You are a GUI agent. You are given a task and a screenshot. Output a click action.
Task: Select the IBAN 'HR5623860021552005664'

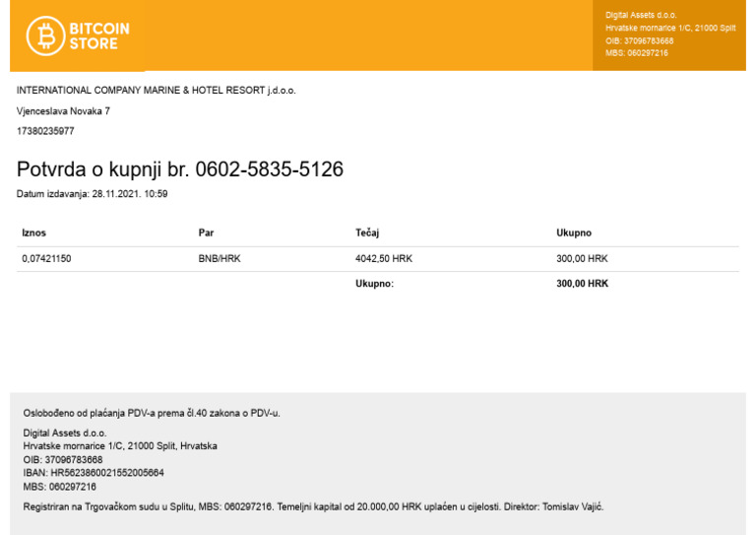[x=107, y=473]
